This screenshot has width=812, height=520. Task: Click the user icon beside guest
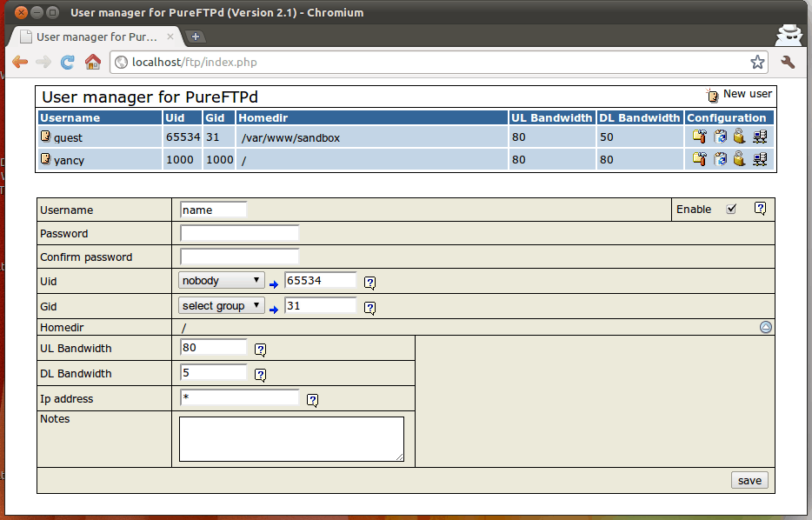coord(45,137)
